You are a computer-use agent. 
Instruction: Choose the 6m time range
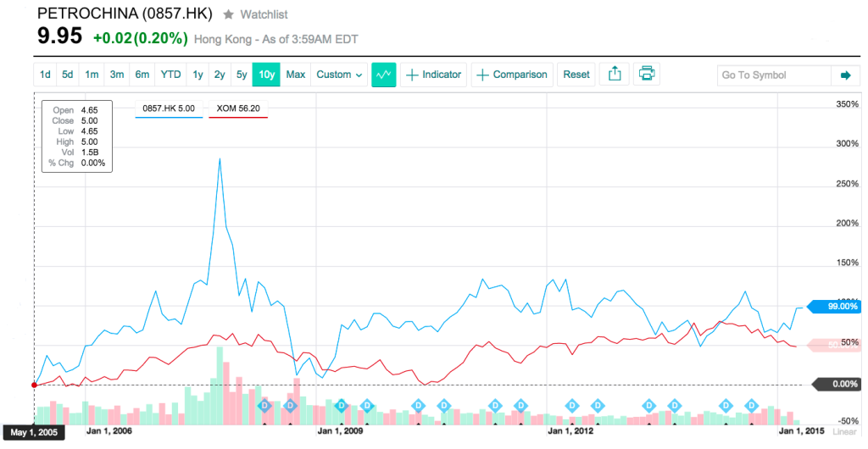coord(142,75)
